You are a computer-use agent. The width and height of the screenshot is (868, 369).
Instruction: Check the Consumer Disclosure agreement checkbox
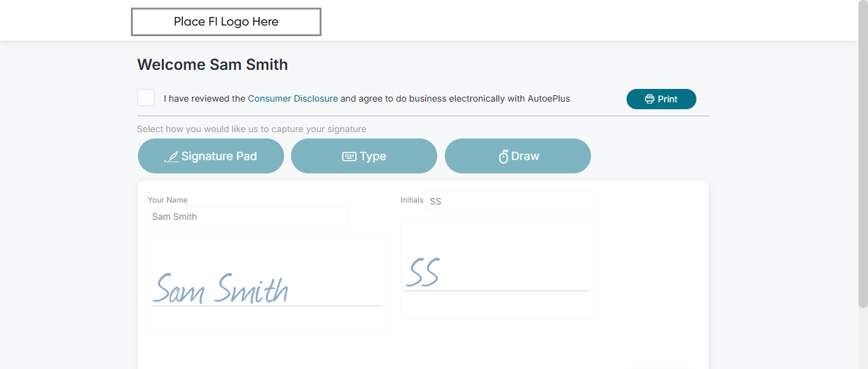(x=146, y=98)
